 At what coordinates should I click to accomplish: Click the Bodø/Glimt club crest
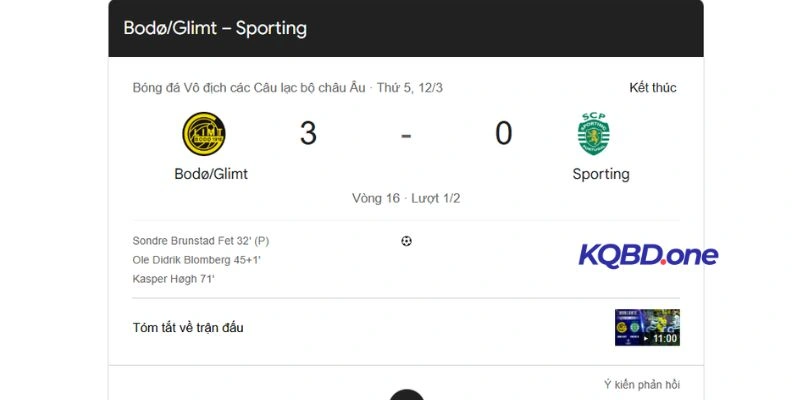pos(204,134)
